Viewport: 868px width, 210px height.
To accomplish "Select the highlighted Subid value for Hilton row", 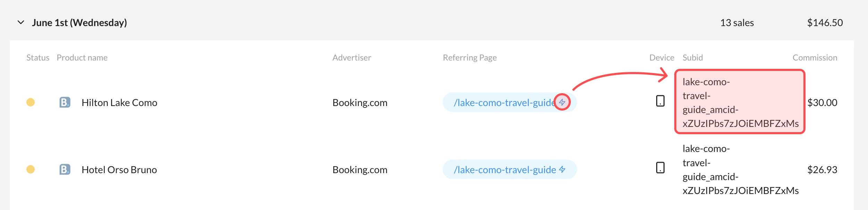I will tap(740, 102).
